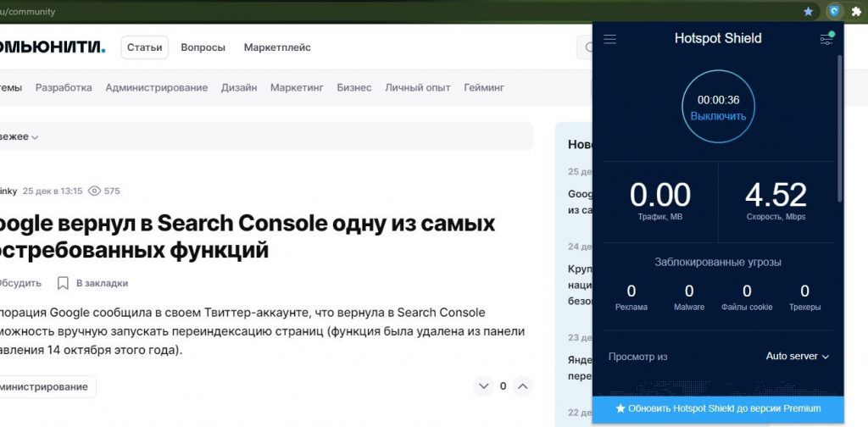Click Обновить Hotspot Shield до версии Premium
This screenshot has width=868, height=427.
tap(718, 408)
